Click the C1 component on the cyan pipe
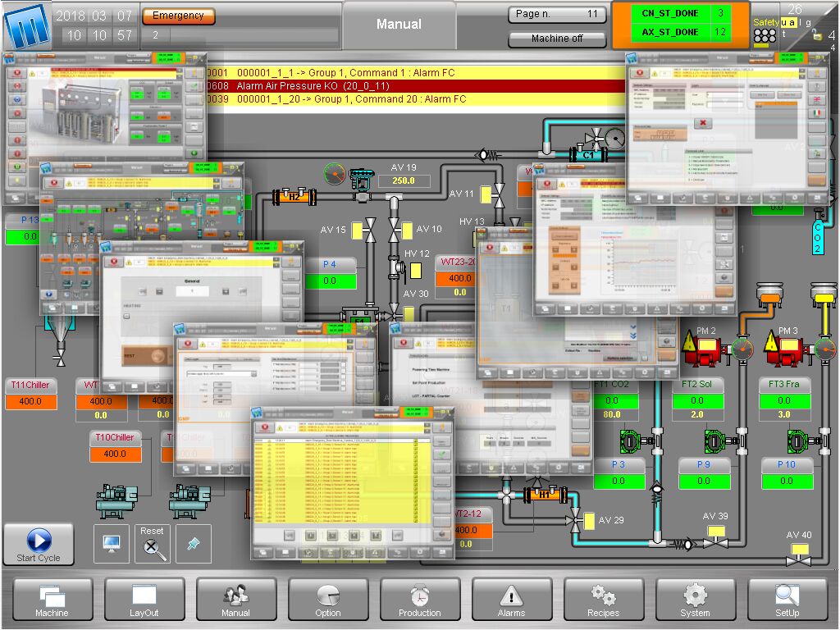 588,155
